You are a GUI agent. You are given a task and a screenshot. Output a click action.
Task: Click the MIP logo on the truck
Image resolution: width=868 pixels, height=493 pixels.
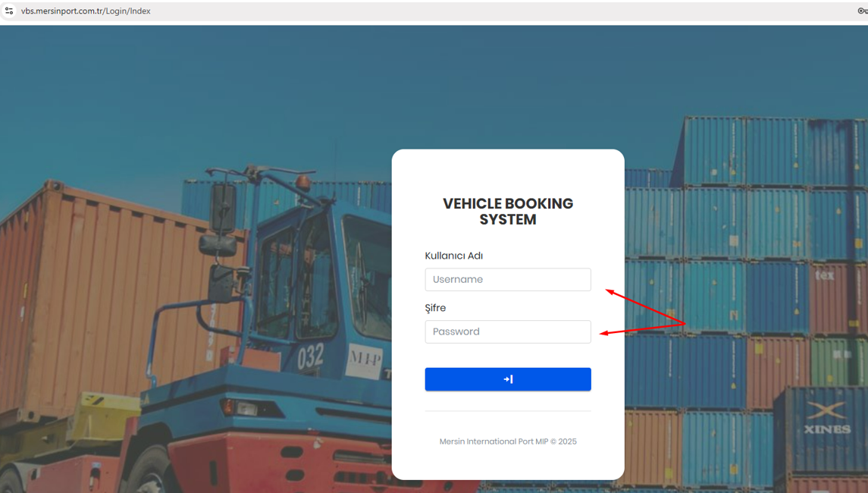(x=364, y=359)
